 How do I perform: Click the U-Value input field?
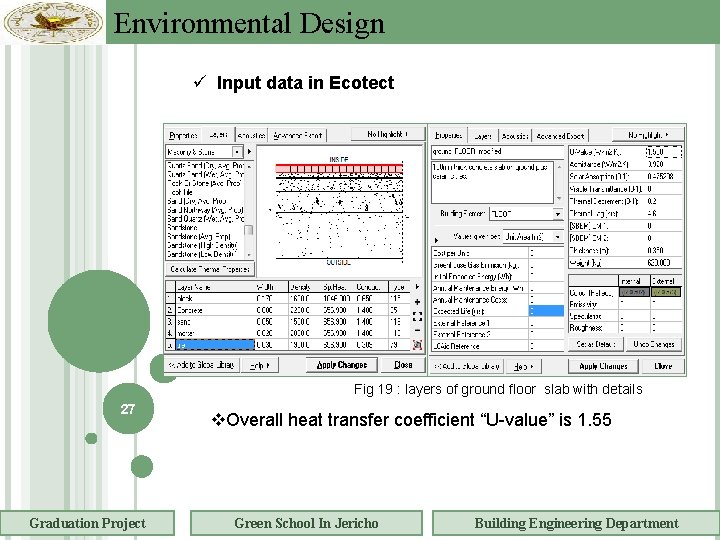[664, 152]
